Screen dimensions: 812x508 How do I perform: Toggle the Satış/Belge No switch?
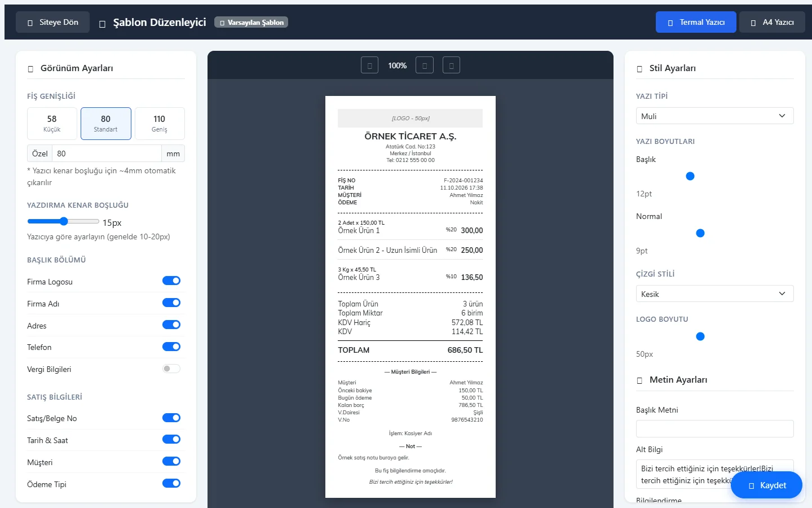coord(171,418)
